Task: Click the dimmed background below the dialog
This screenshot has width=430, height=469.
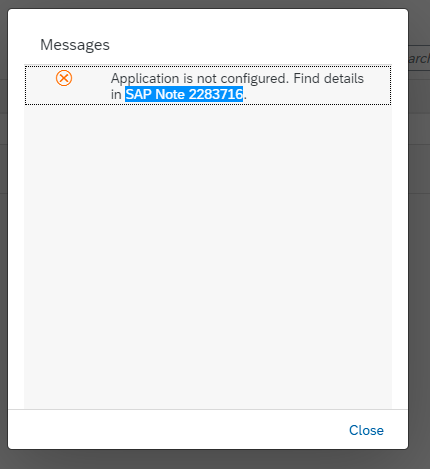Action: 215,459
